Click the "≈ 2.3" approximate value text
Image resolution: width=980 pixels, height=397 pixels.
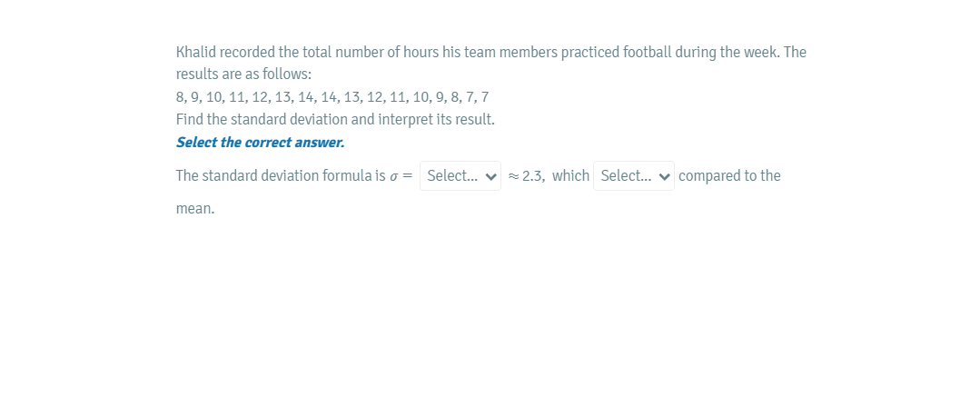(x=526, y=176)
